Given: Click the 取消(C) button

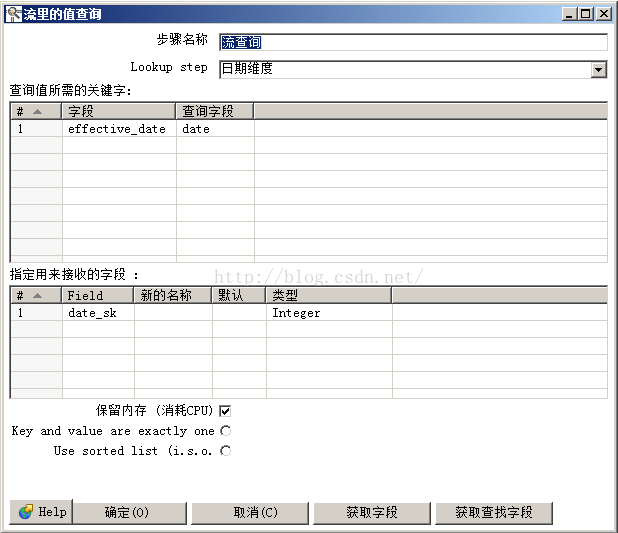Looking at the screenshot, I should click(x=250, y=512).
